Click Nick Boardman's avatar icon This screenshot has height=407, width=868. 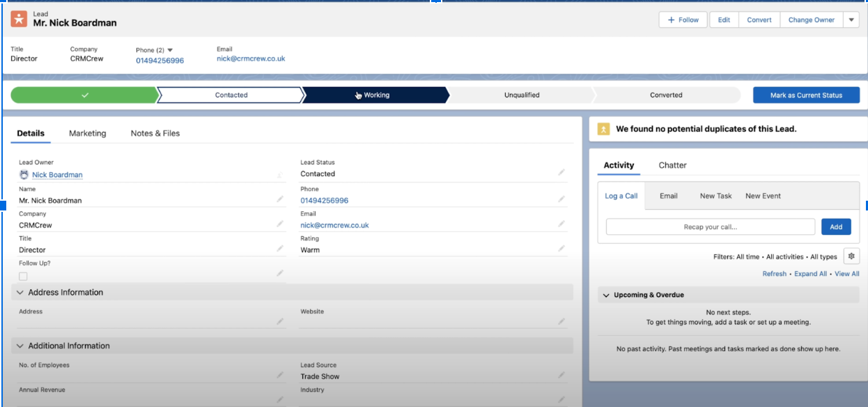(24, 174)
